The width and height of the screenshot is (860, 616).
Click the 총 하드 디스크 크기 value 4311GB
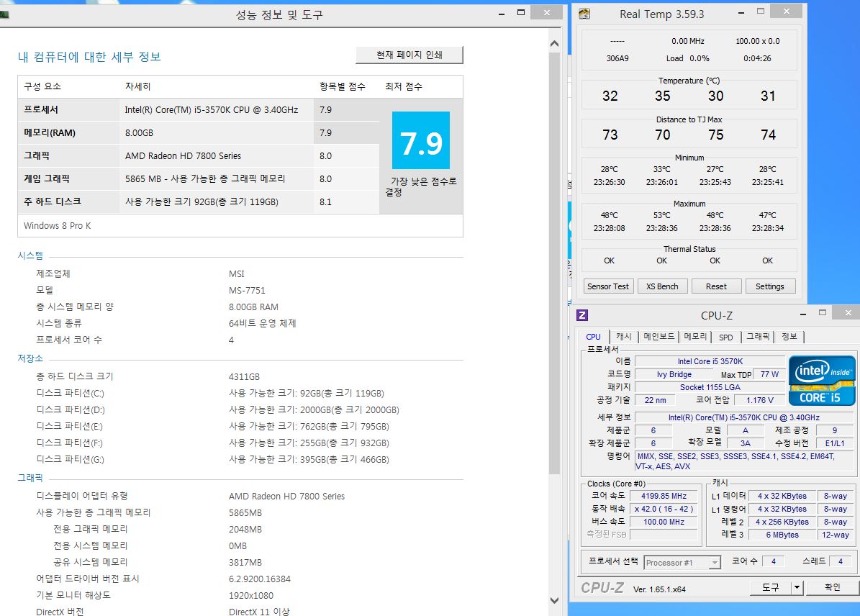[x=244, y=377]
